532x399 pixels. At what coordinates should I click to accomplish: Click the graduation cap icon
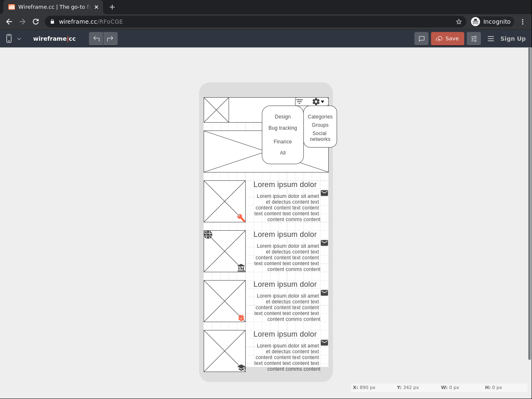click(241, 368)
